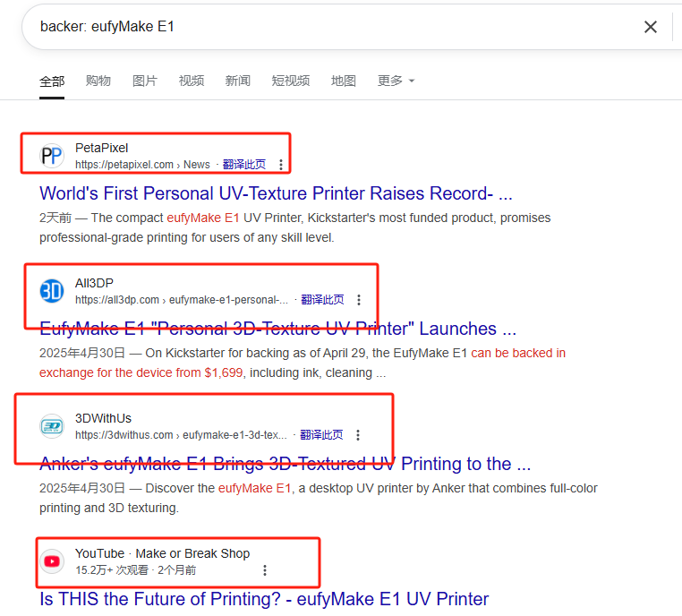Expand the 更多 dropdown
Image resolution: width=682 pixels, height=616 pixels.
(396, 81)
